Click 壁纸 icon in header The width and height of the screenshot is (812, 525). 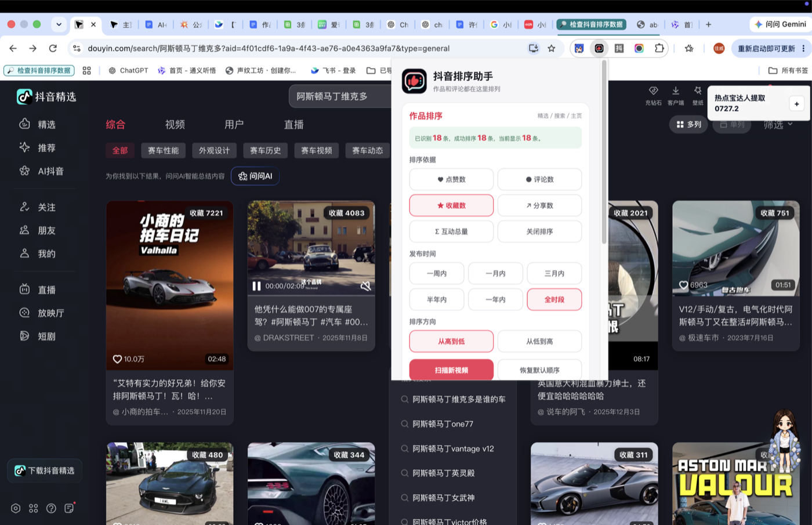[698, 95]
